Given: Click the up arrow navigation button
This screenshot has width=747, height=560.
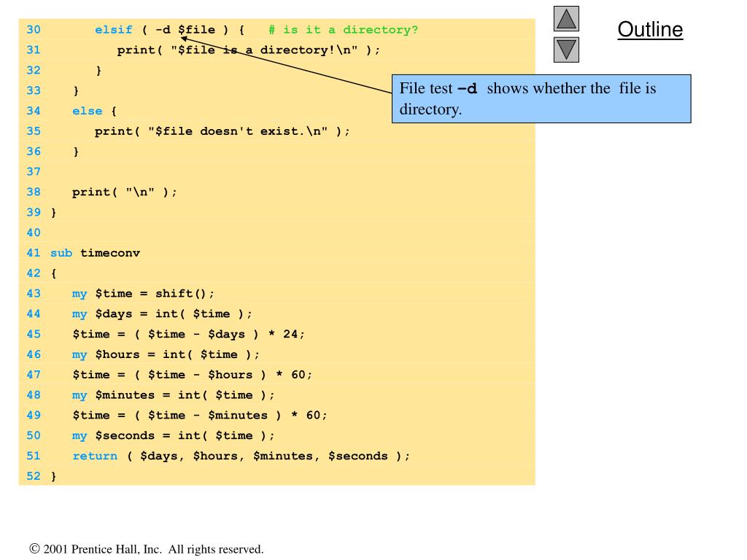Looking at the screenshot, I should click(566, 18).
